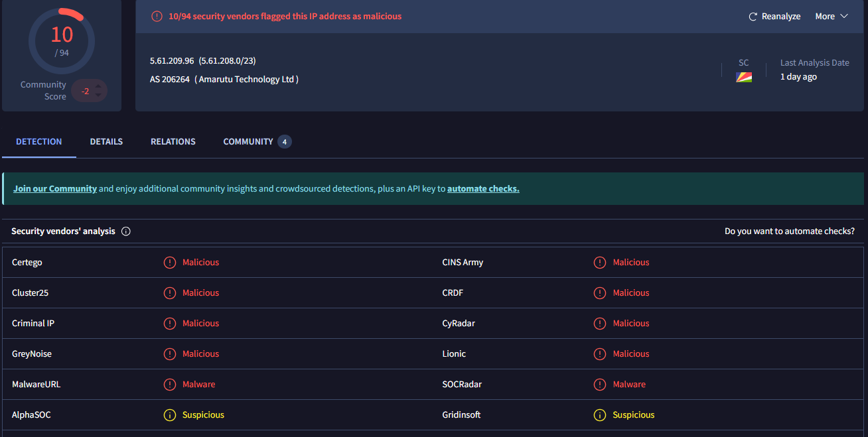Open the Relations tab
This screenshot has width=868, height=437.
173,142
